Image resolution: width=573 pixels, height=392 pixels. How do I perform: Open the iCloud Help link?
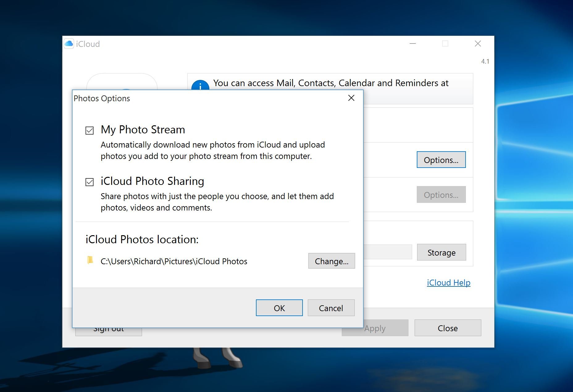click(449, 283)
